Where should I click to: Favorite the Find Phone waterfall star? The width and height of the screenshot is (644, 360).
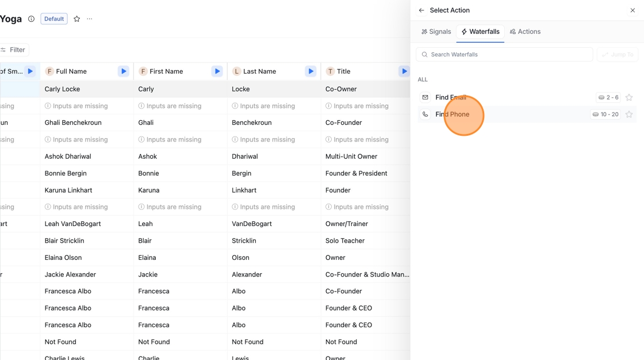[629, 114]
